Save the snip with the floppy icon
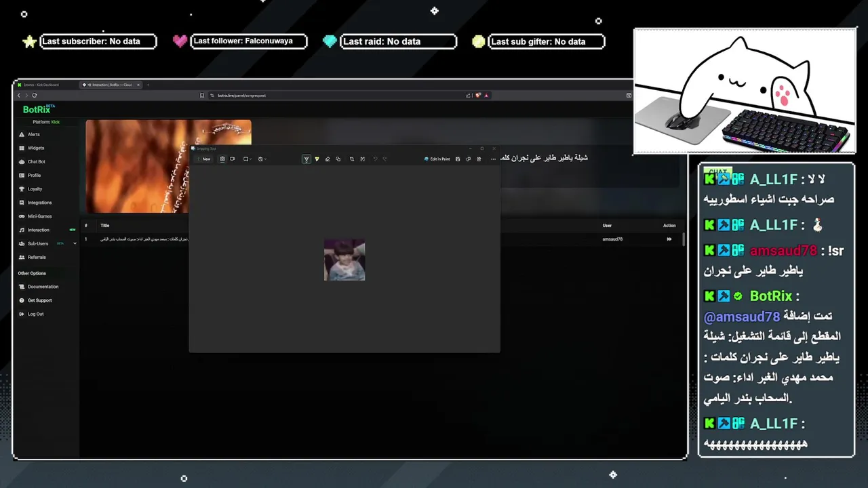 pos(458,159)
